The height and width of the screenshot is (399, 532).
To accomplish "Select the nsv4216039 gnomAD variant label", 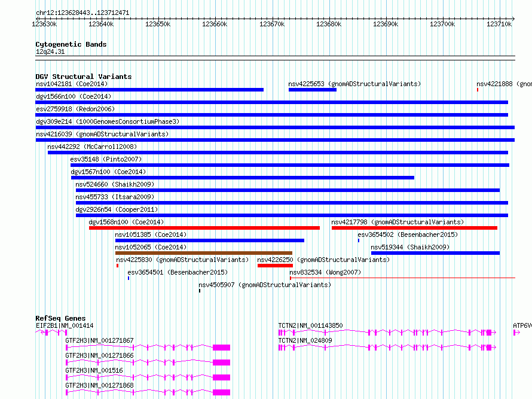I will point(102,134).
